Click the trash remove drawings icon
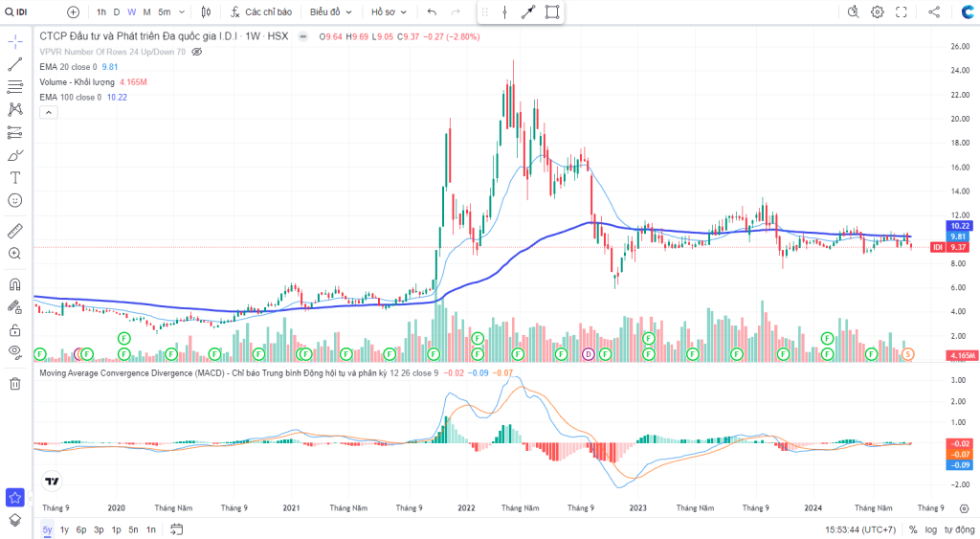 tap(15, 383)
